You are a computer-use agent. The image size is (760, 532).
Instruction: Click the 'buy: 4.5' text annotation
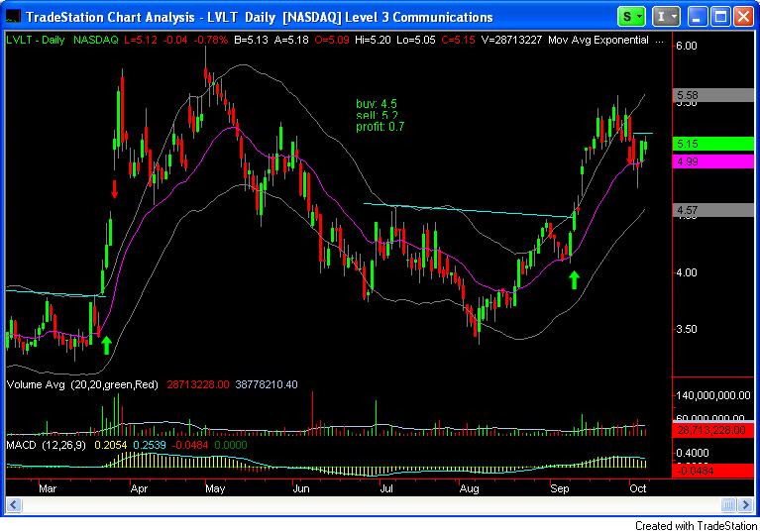point(377,104)
